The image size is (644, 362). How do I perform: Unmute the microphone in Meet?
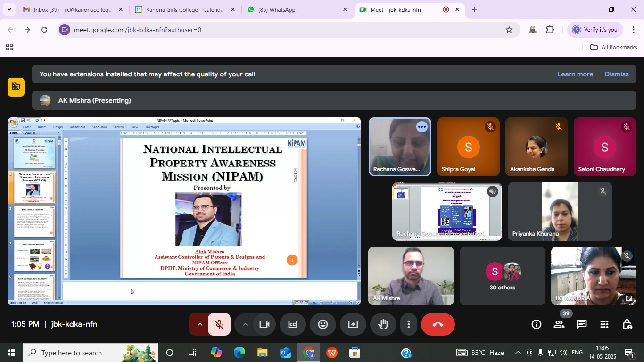tap(219, 324)
